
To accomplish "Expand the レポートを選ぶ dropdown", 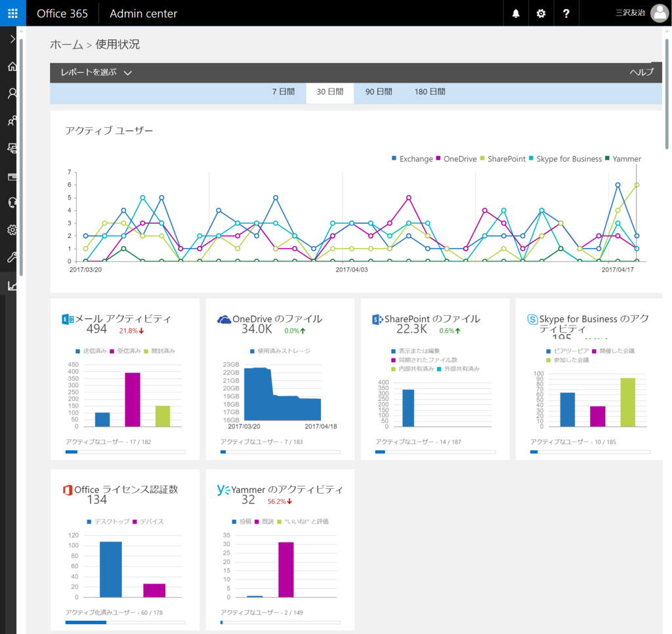I will (96, 72).
